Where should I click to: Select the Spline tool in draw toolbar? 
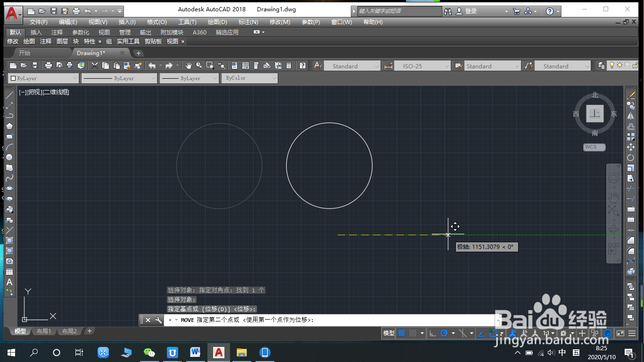(9, 178)
